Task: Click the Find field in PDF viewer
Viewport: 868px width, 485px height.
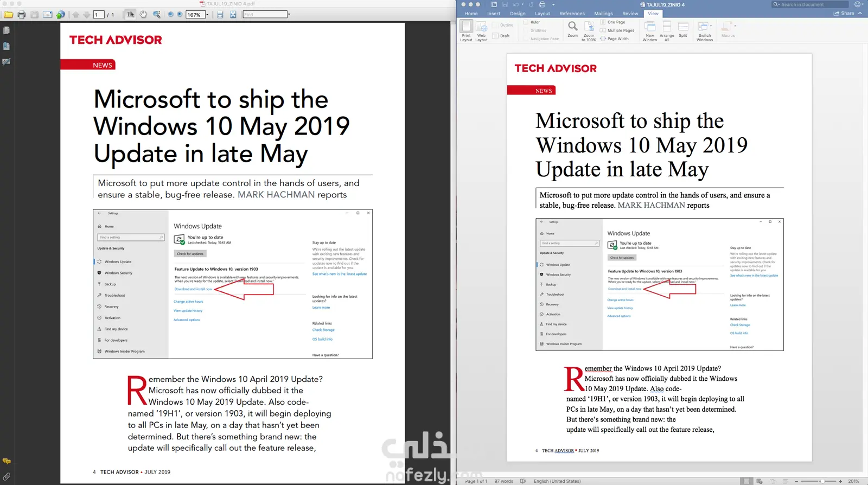Action: point(265,15)
